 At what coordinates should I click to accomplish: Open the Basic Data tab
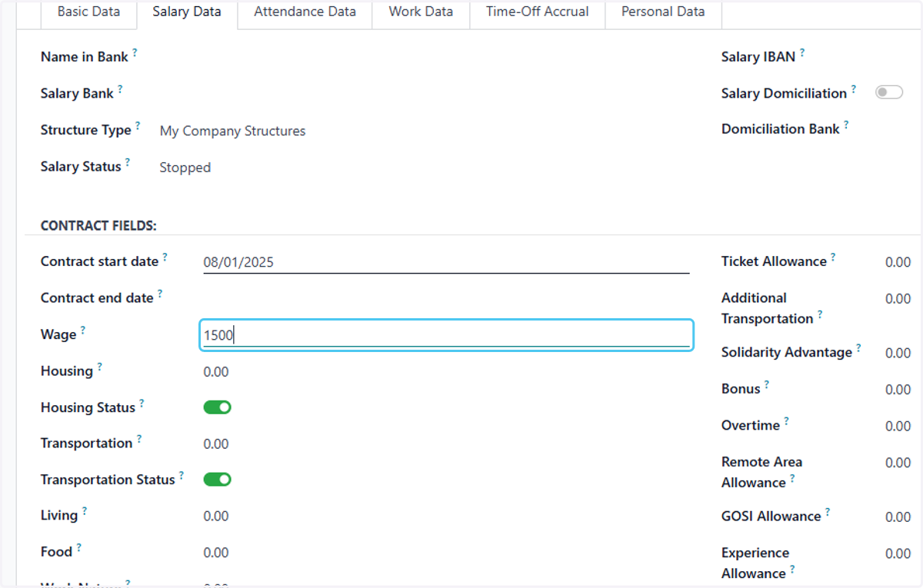pyautogui.click(x=88, y=12)
